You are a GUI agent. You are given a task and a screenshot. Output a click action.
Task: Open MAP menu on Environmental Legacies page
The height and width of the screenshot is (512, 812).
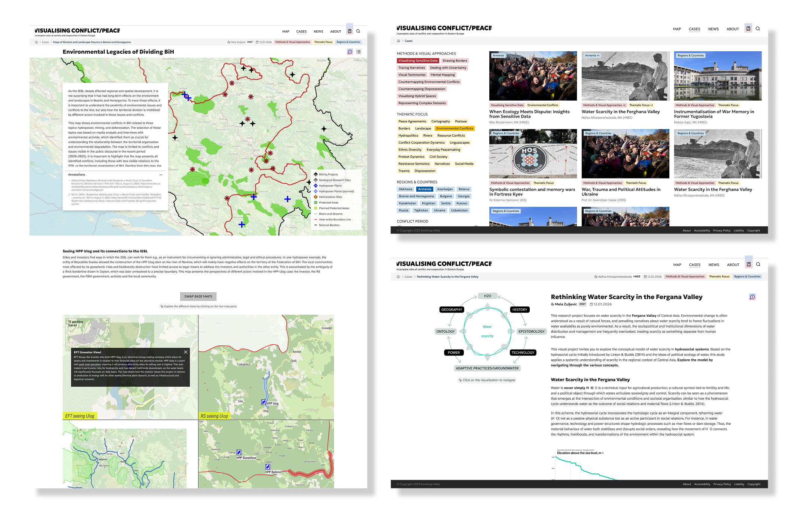click(286, 31)
